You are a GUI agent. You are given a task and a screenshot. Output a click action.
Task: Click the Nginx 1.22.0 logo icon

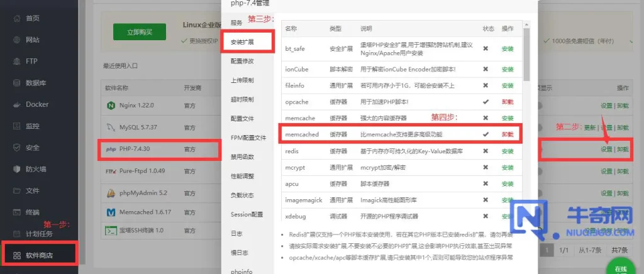(x=111, y=105)
